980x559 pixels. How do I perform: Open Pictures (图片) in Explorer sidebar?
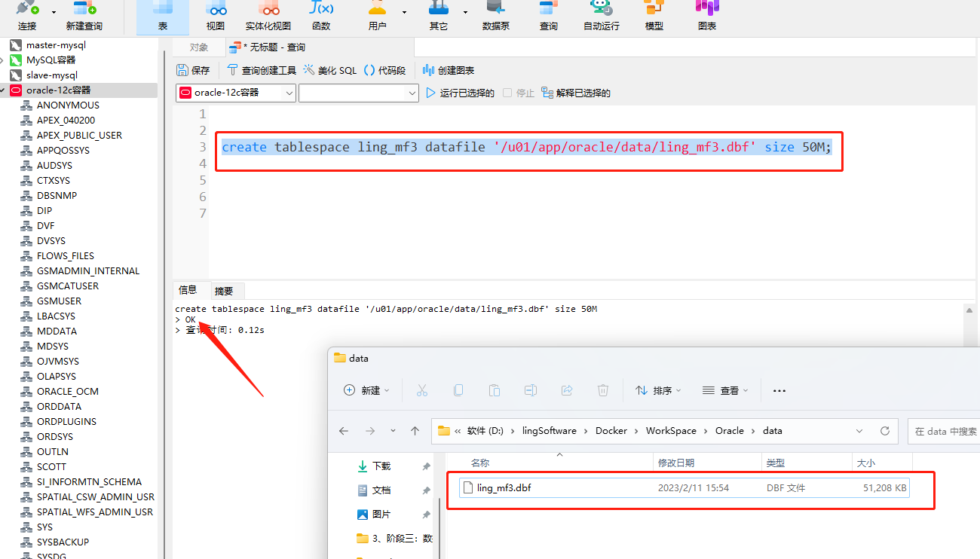[381, 515]
